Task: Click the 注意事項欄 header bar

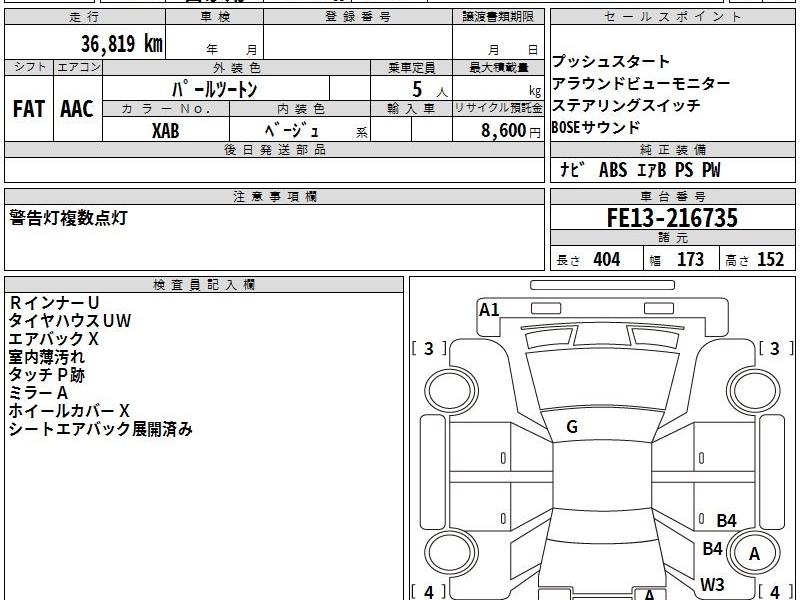Action: click(274, 196)
